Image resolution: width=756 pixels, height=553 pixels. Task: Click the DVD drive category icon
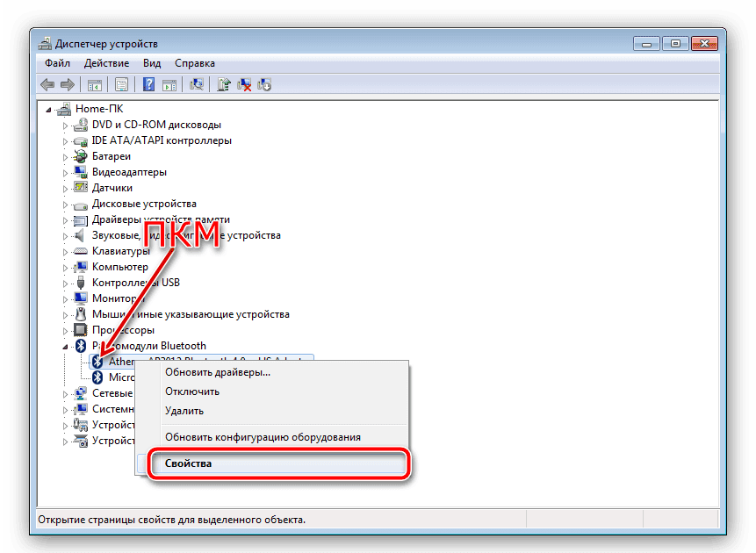coord(81,125)
